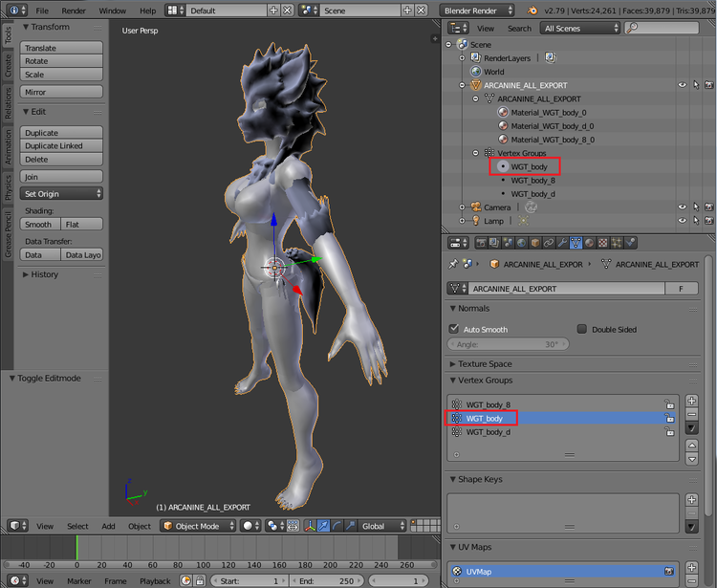Toggle the lock icon on WGT_body_8
This screenshot has width=717, height=588.
pyautogui.click(x=669, y=404)
